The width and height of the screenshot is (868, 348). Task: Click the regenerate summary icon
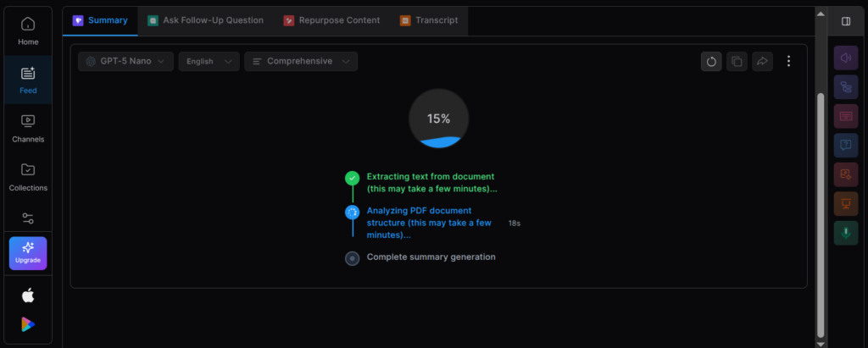pos(711,61)
